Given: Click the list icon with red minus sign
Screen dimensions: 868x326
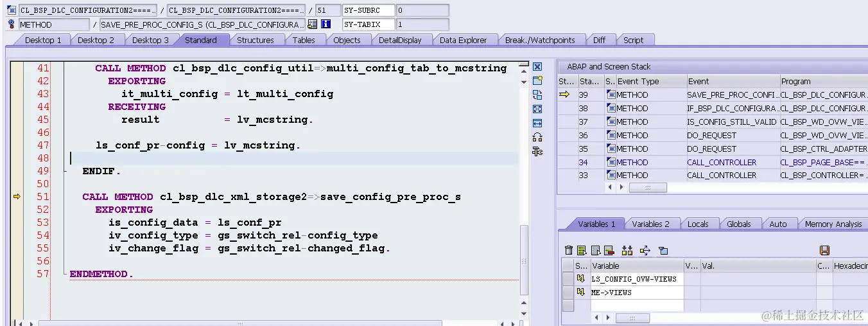Looking at the screenshot, I should point(609,250).
